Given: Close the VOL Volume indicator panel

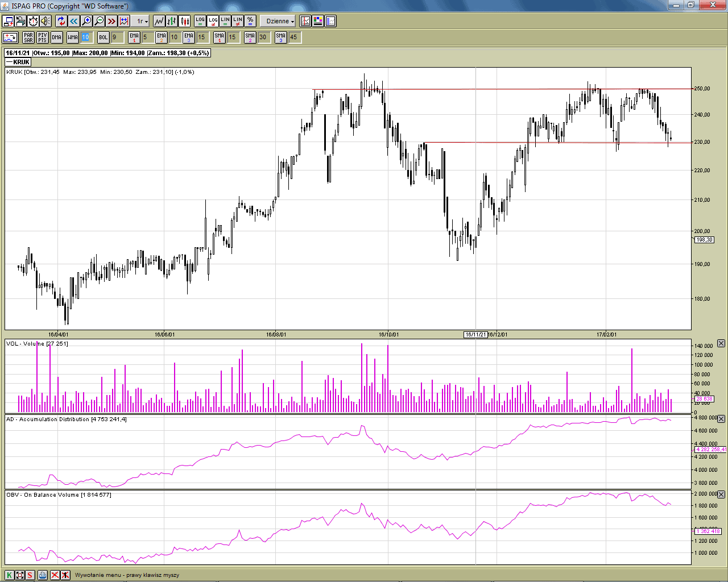Looking at the screenshot, I should [x=721, y=343].
